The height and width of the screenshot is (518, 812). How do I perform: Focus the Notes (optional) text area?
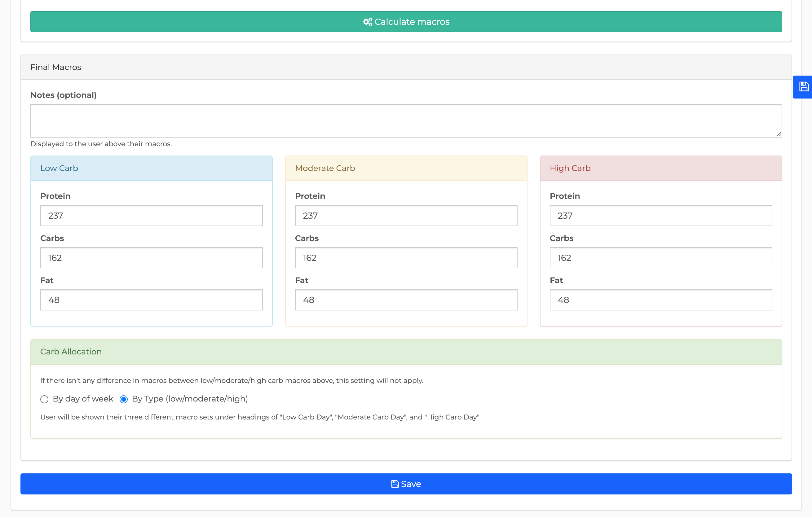[406, 121]
